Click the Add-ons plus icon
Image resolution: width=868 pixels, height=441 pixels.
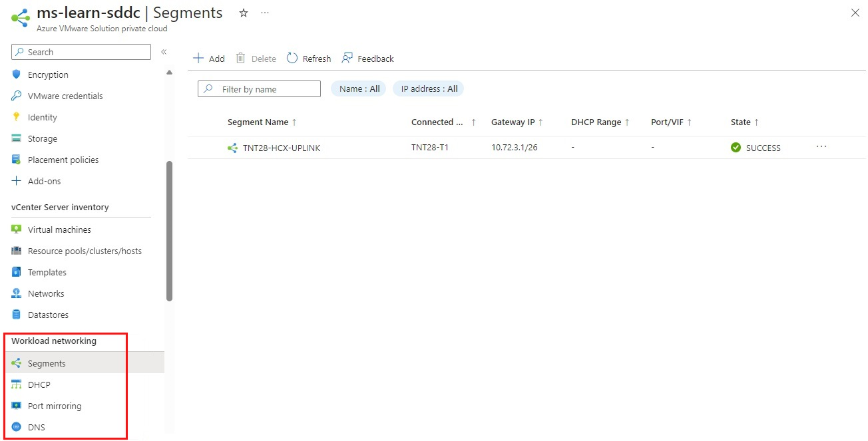(17, 181)
